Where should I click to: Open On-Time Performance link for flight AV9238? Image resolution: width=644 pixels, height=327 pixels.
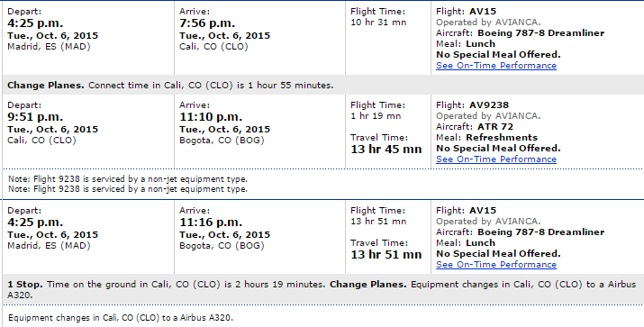click(x=496, y=159)
